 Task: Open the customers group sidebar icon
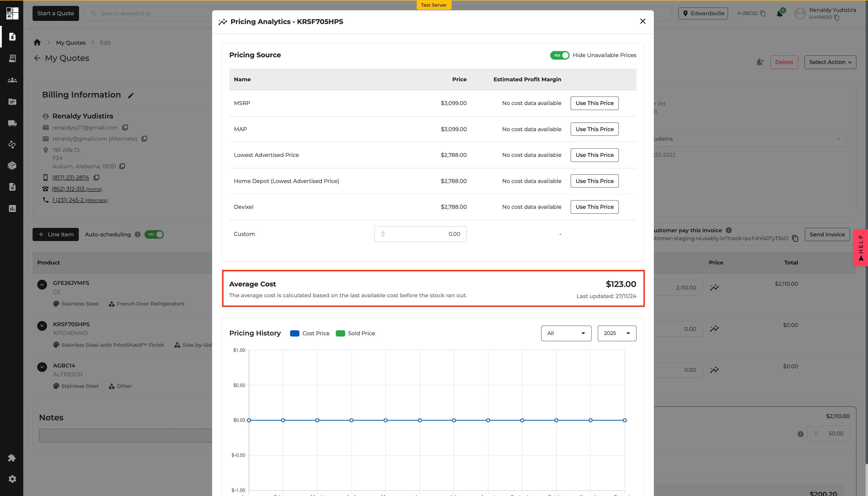pyautogui.click(x=12, y=80)
